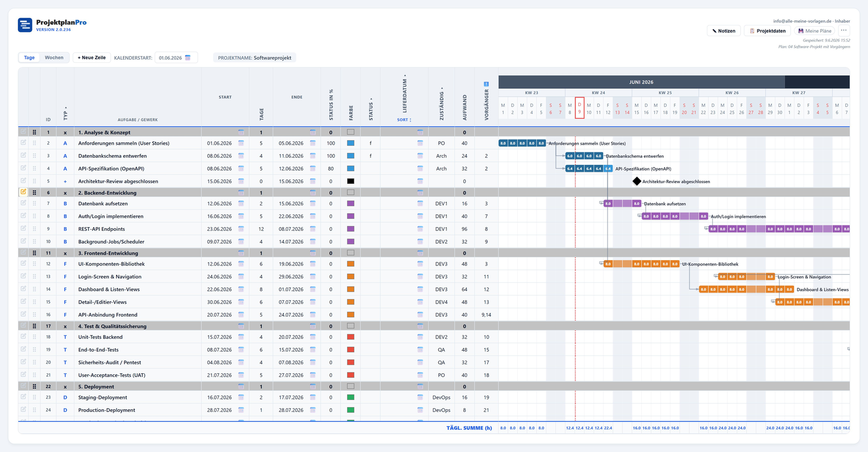The width and height of the screenshot is (868, 452).
Task: Click Tage value 12 of REST-API Endpoints
Action: click(x=261, y=229)
